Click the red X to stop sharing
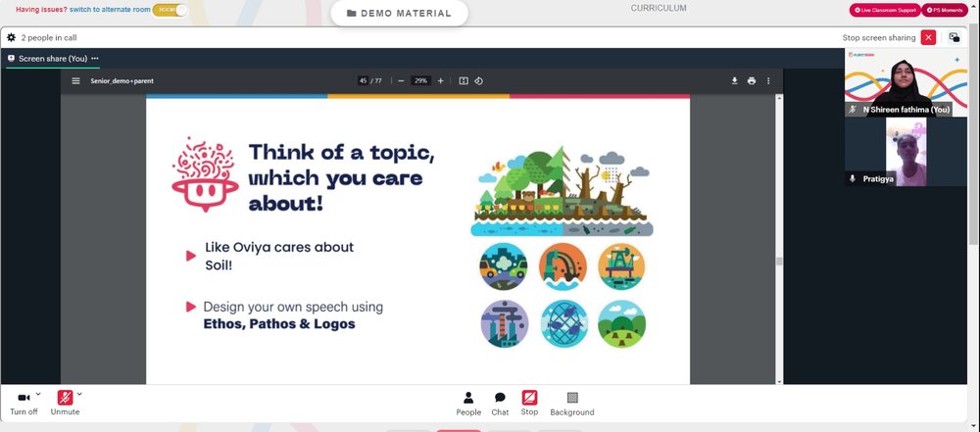 pyautogui.click(x=928, y=37)
